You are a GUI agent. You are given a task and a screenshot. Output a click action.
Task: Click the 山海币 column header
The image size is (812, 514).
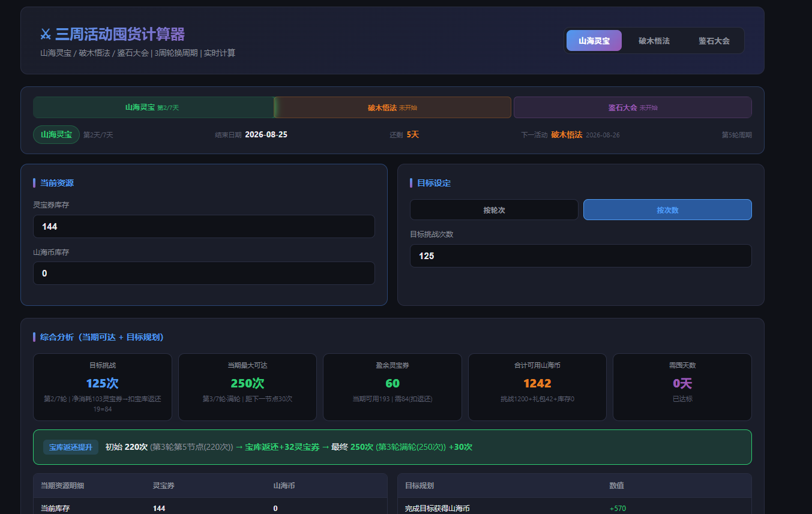click(284, 485)
